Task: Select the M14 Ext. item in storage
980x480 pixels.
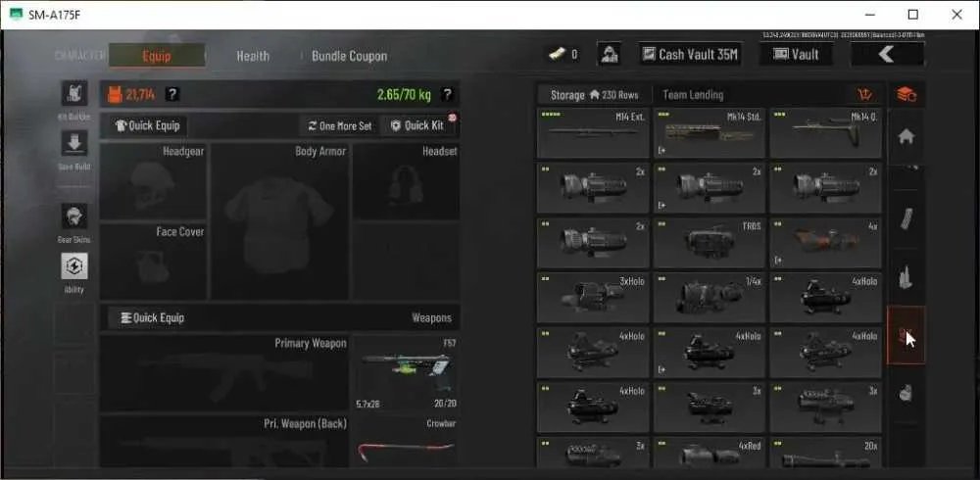Action: (593, 133)
